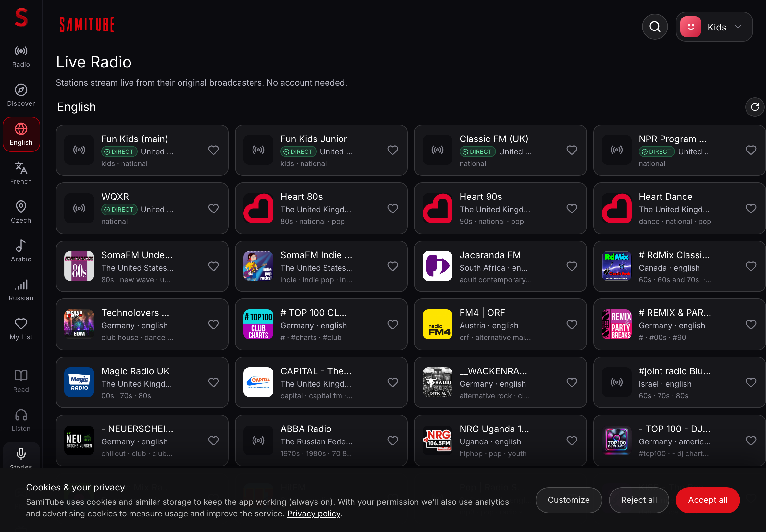
Task: Favorite Heart Dance station
Action: pos(751,208)
